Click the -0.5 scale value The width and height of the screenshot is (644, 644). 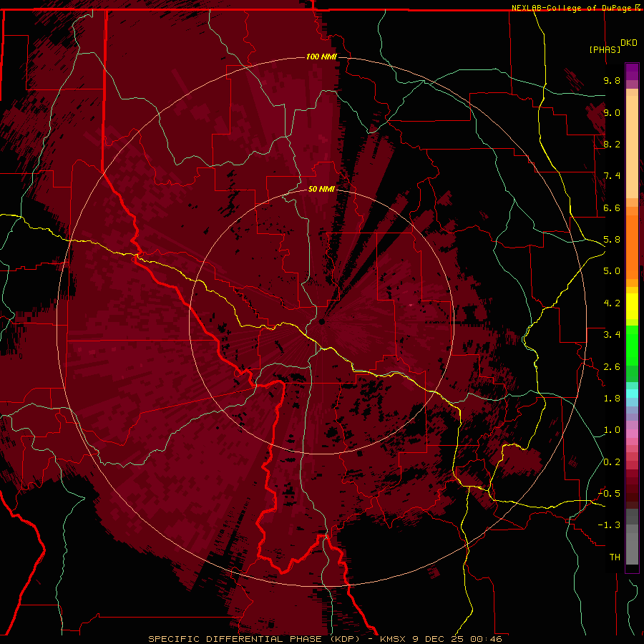pyautogui.click(x=609, y=494)
